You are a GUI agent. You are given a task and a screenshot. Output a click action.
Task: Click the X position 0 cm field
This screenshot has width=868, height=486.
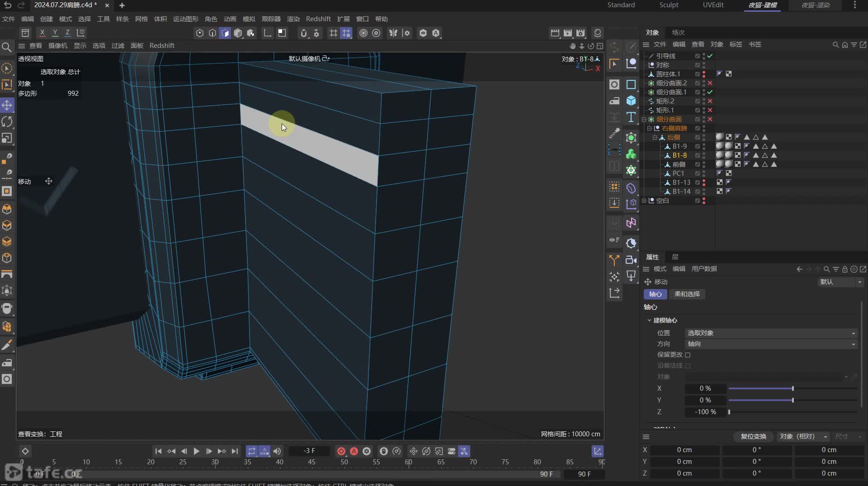(x=684, y=450)
